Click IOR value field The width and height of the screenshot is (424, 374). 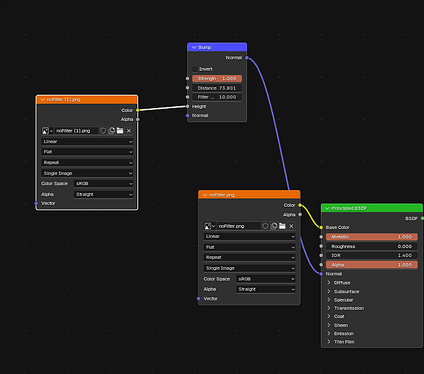pos(372,255)
